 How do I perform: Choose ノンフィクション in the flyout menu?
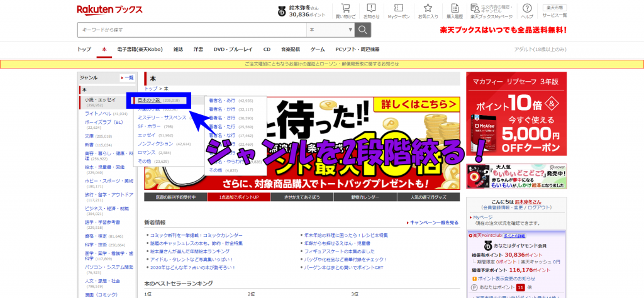click(156, 144)
